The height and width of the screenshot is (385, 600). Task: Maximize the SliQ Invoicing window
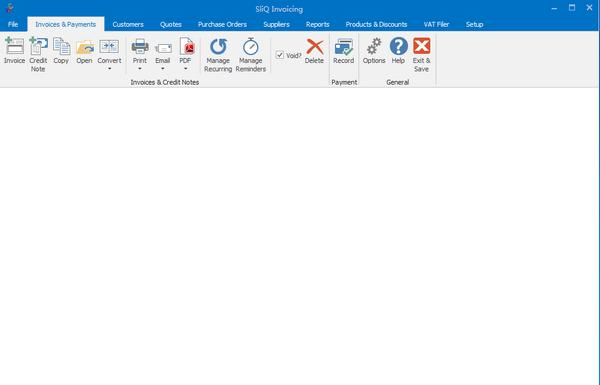click(572, 8)
